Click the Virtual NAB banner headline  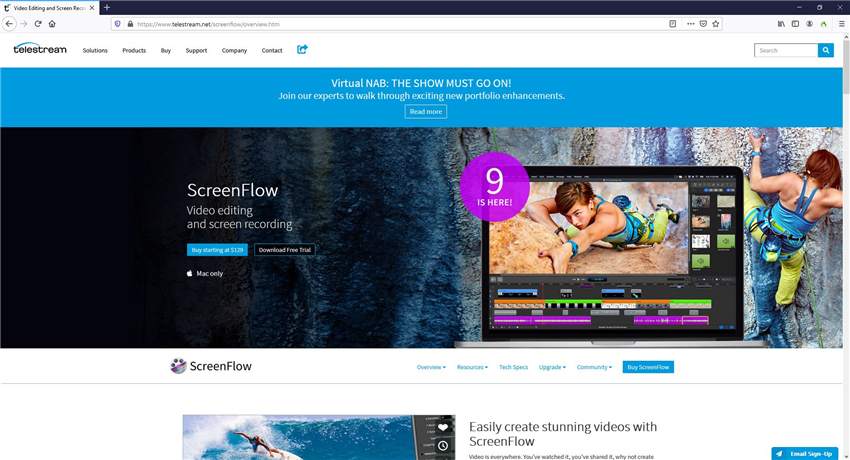421,83
